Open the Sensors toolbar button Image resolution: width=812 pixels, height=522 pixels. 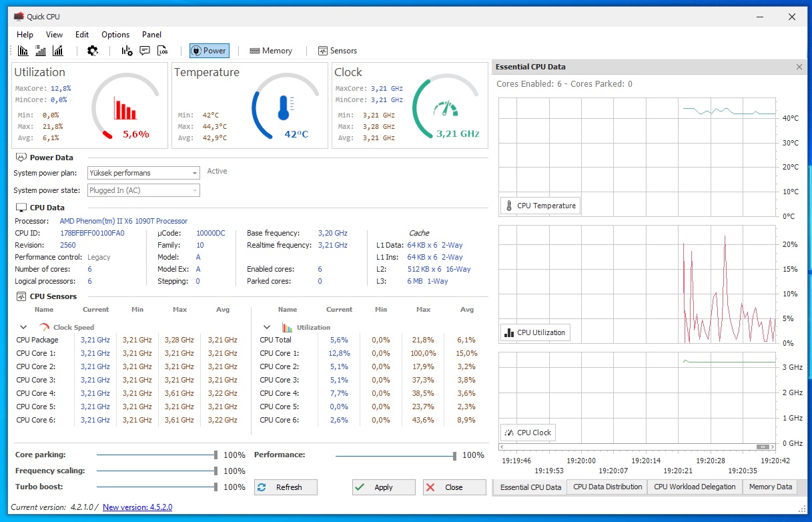coord(338,51)
